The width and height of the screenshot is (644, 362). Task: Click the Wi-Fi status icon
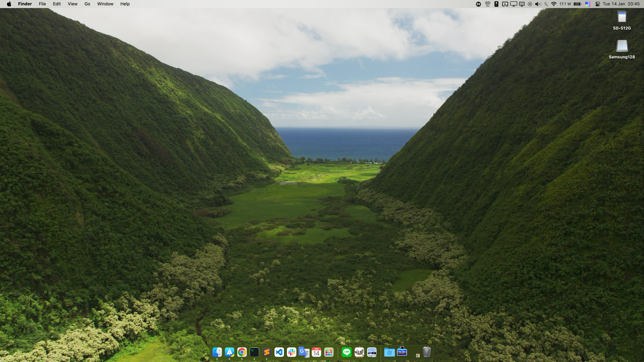(x=554, y=4)
